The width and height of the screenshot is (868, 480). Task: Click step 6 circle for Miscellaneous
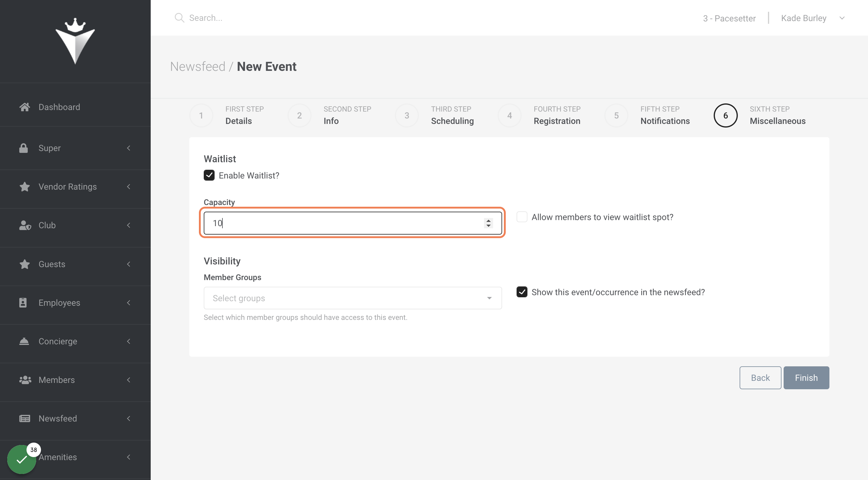point(725,115)
